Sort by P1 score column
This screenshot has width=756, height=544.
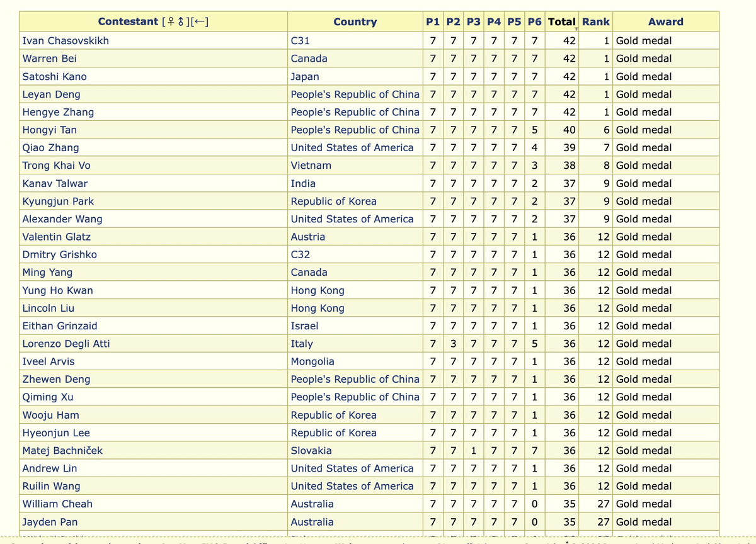pos(433,22)
